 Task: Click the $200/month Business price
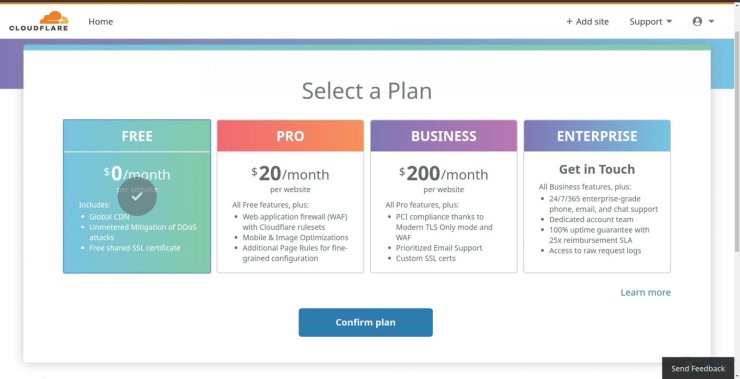[x=444, y=174]
